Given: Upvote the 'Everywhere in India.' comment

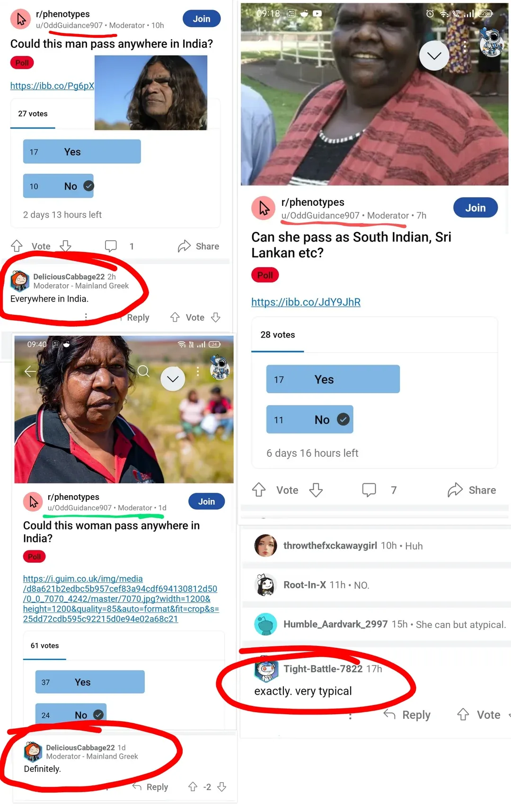Looking at the screenshot, I should 175,317.
